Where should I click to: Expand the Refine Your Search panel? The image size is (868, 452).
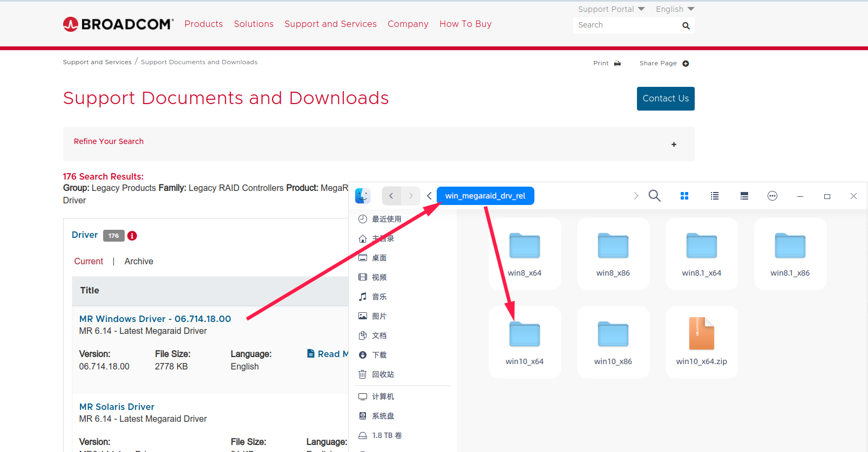click(674, 145)
